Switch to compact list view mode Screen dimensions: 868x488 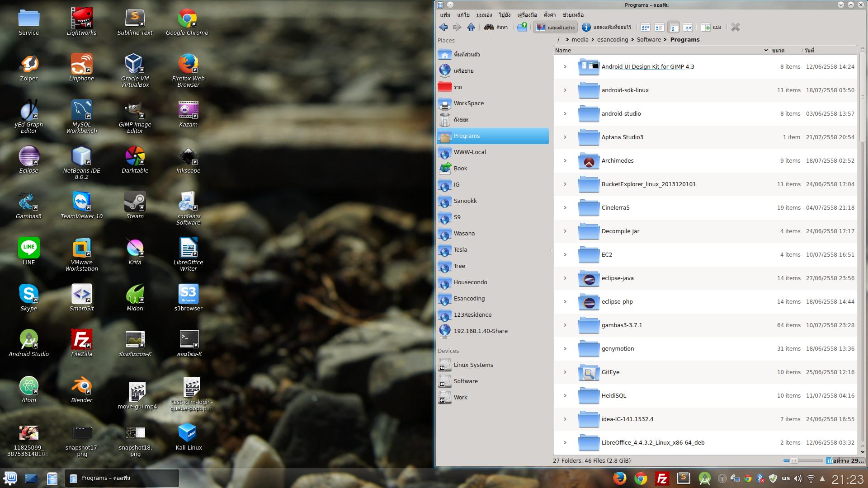click(660, 28)
